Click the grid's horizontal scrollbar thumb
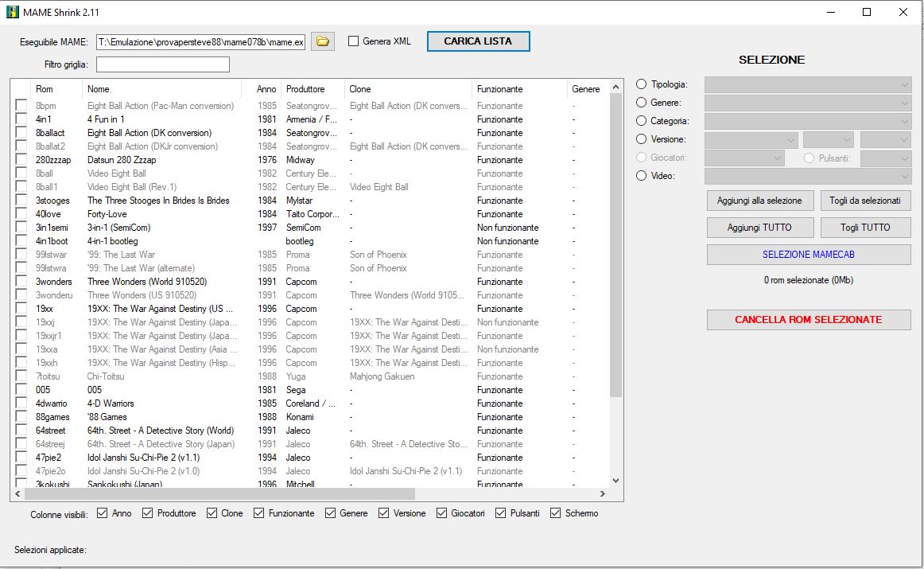Screen dimensions: 924x569 click(219, 493)
